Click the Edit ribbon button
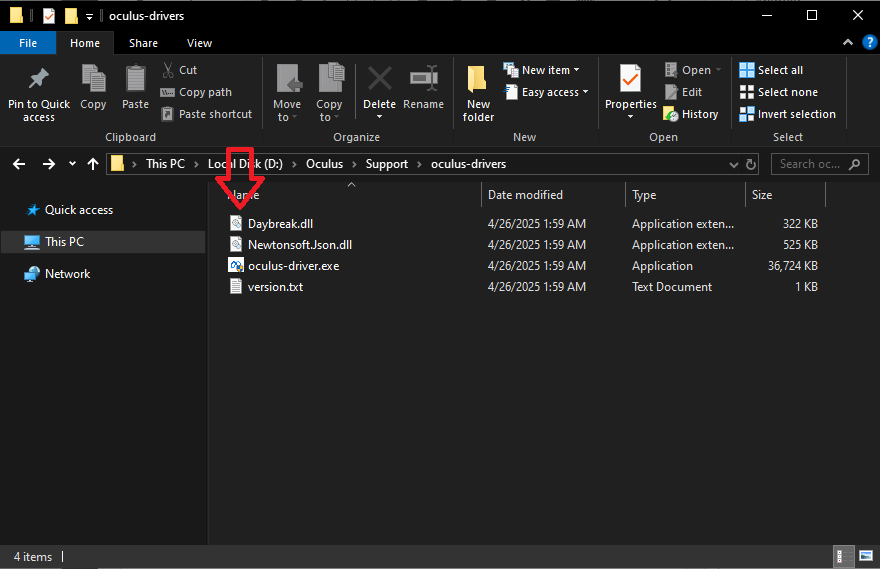The height and width of the screenshot is (569, 880). click(683, 92)
